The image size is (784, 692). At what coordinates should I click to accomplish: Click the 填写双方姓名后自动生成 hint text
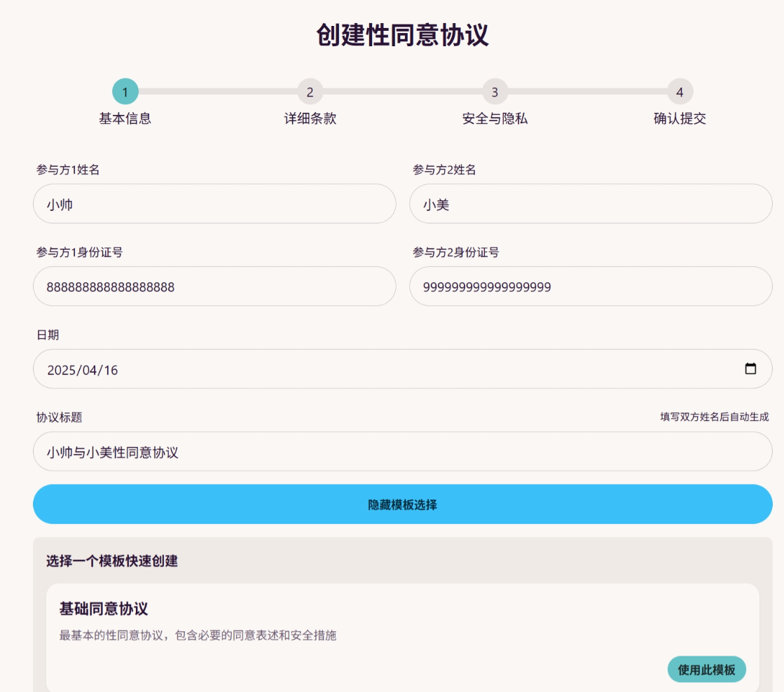pos(714,417)
